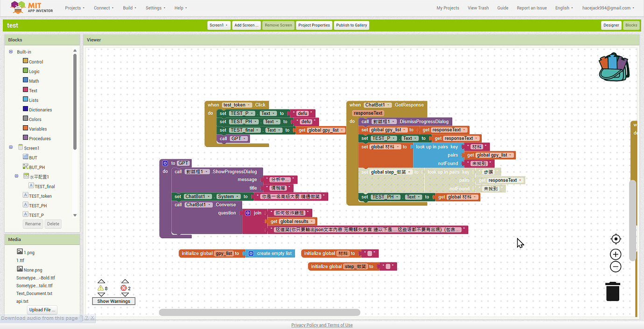Open the English language dropdown
This screenshot has height=329, width=644.
pos(563,7)
